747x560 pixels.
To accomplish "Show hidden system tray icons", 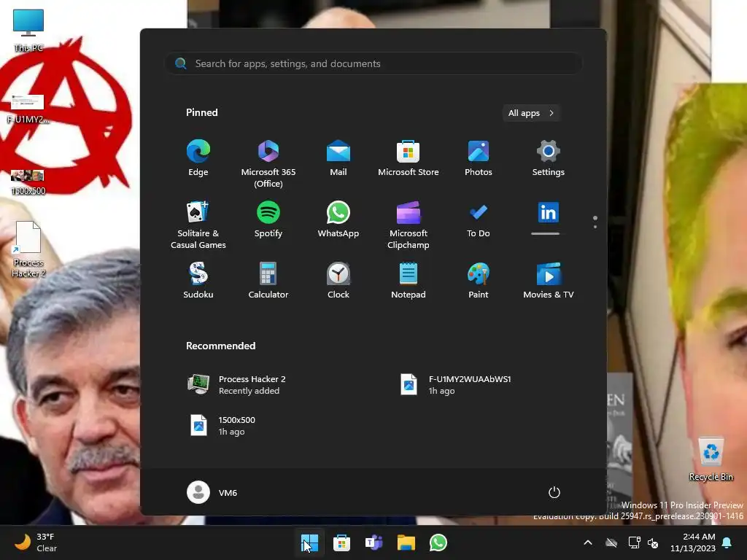I will click(588, 542).
